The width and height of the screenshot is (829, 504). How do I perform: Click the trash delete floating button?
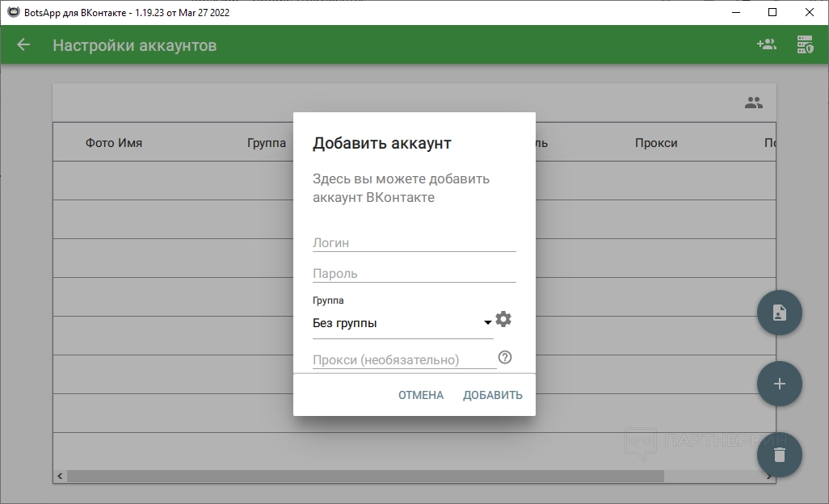point(779,455)
